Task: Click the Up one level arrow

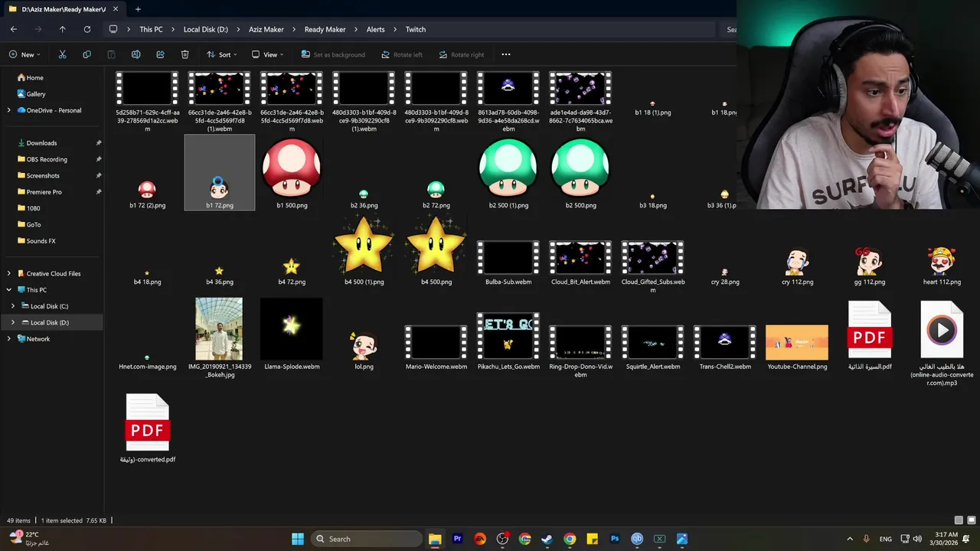Action: point(63,29)
